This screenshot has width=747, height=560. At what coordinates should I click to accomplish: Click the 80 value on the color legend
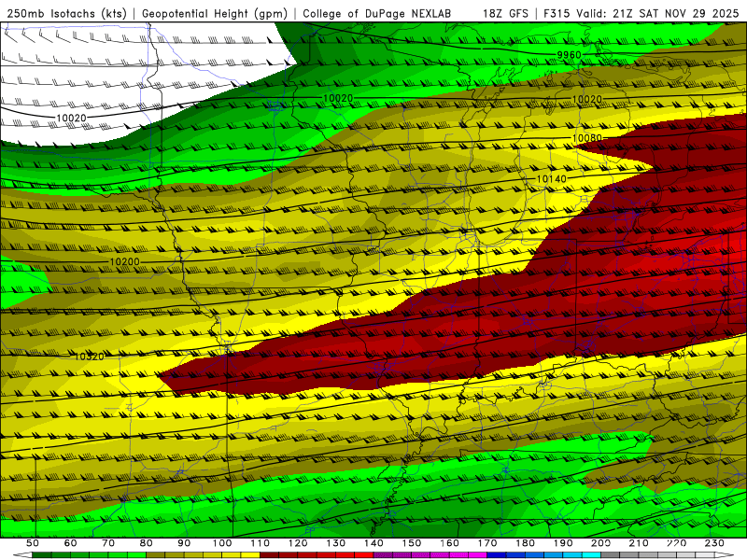147,543
